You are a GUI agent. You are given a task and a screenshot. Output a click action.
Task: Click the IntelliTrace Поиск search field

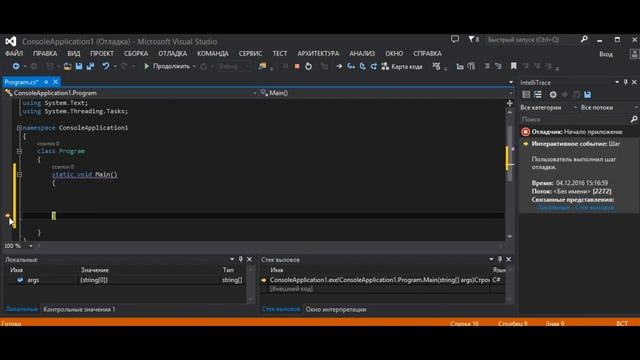coord(575,119)
